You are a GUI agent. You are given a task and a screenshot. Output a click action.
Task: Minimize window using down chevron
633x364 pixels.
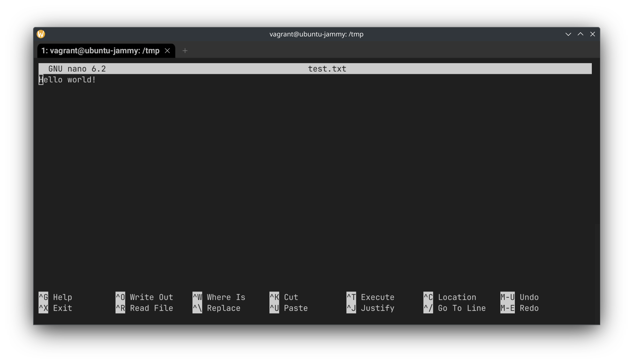(x=568, y=34)
